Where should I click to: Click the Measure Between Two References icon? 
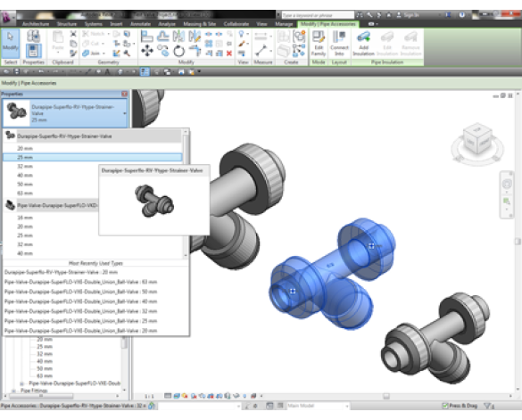261,36
